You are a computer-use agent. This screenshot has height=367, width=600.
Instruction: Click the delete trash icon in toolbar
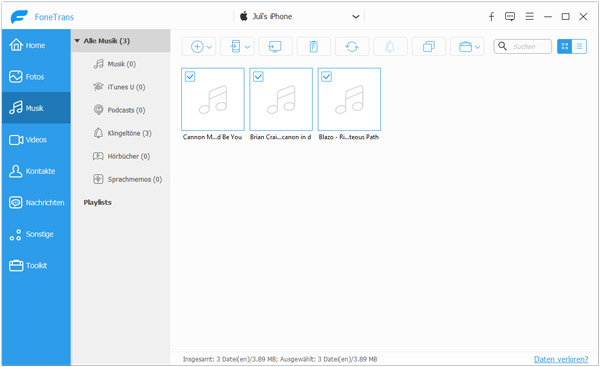[313, 47]
